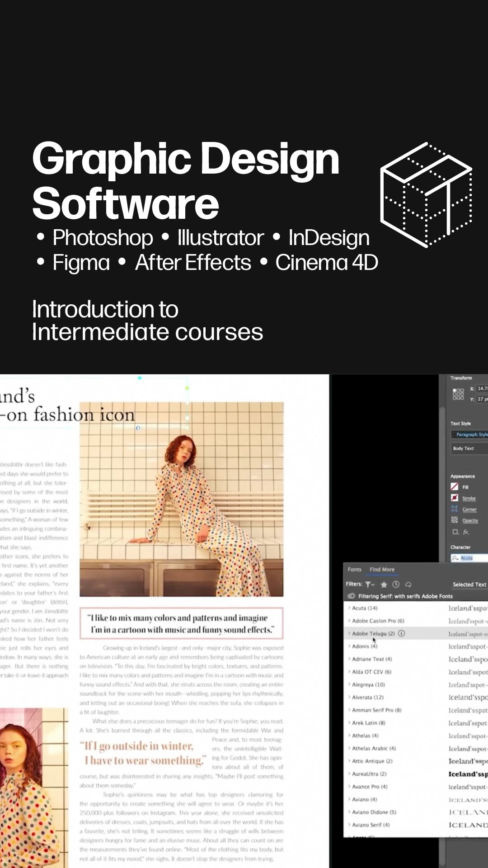Select the Aviano Didone (5) font name
This screenshot has width=488, height=868.
[374, 812]
